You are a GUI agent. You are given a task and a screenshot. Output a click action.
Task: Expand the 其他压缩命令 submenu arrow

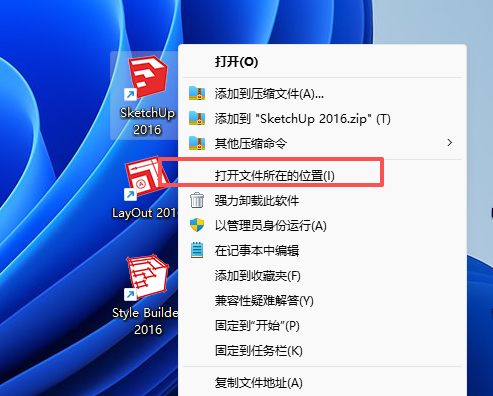(x=450, y=143)
